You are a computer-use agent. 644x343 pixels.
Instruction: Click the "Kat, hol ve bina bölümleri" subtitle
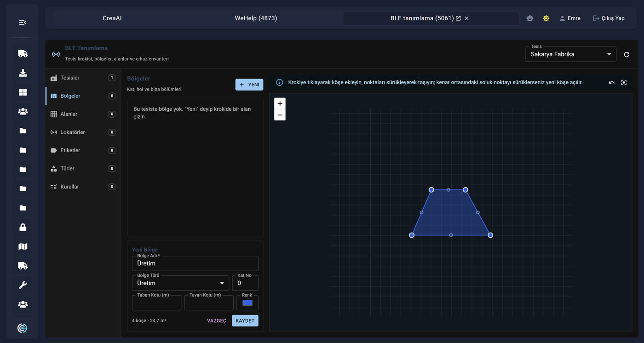click(154, 89)
